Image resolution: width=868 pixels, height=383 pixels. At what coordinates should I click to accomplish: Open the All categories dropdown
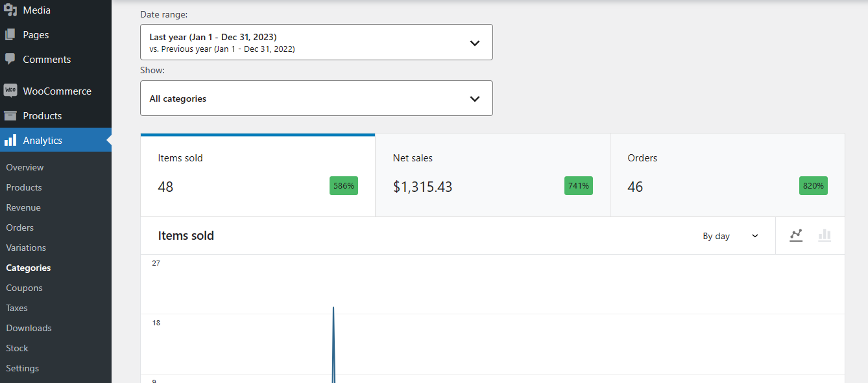click(317, 99)
